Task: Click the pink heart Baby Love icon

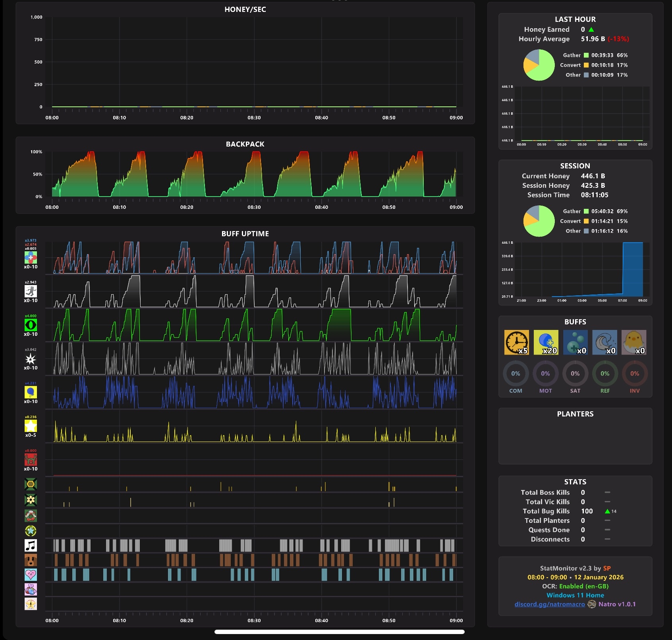Action: pyautogui.click(x=31, y=574)
